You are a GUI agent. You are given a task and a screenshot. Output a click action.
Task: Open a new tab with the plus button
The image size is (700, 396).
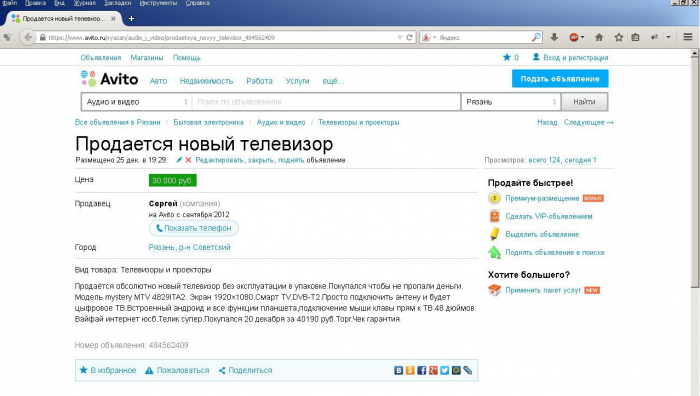[131, 19]
